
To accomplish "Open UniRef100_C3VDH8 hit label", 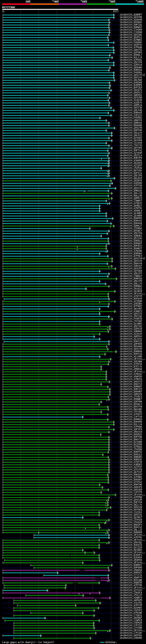I will (x=131, y=32).
